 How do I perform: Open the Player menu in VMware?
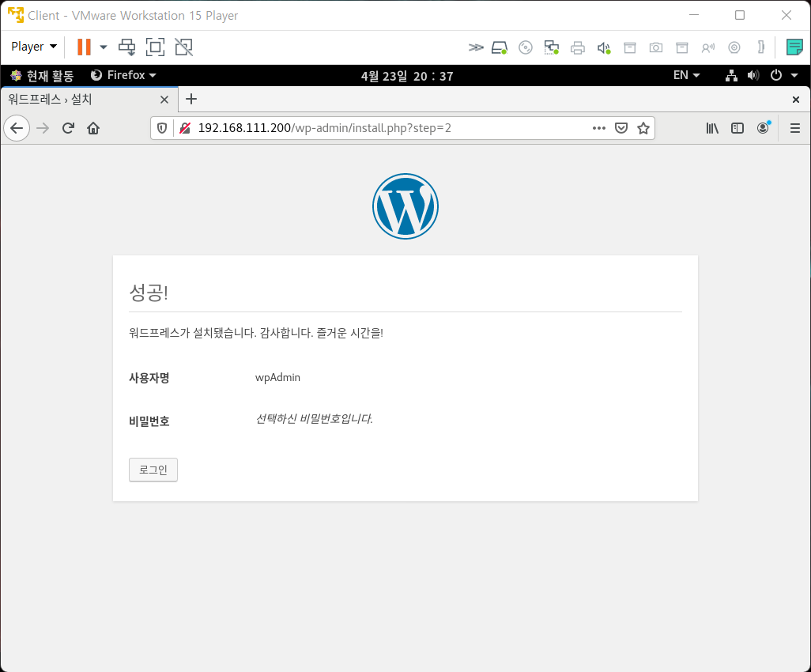click(34, 47)
